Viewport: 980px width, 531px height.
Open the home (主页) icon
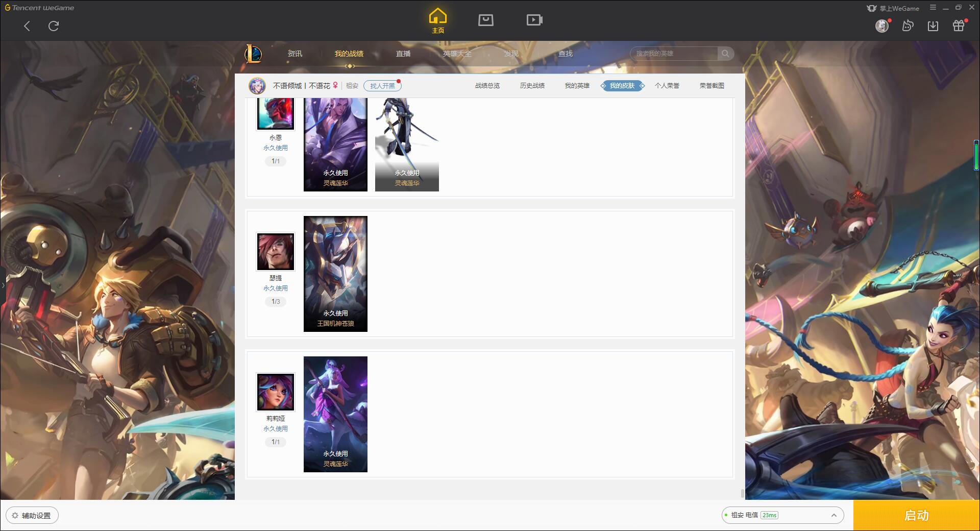coord(438,21)
